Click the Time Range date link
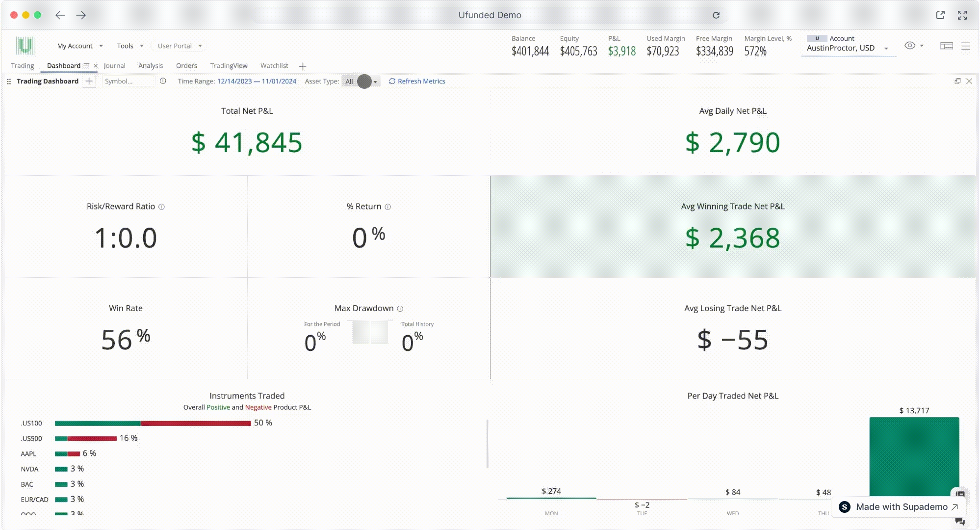The width and height of the screenshot is (980, 530). (257, 81)
